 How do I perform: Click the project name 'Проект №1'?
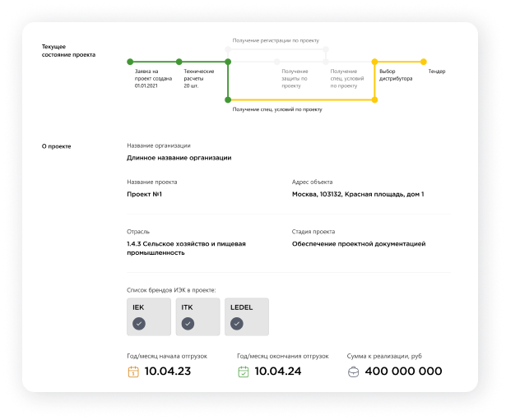coord(144,195)
